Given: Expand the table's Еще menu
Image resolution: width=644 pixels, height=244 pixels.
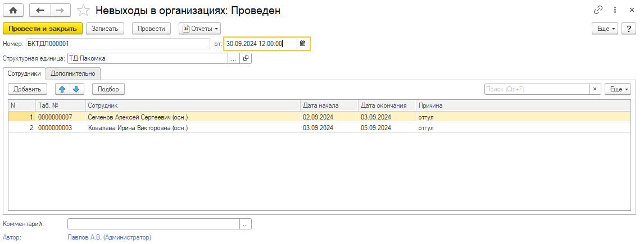Looking at the screenshot, I should coord(618,89).
